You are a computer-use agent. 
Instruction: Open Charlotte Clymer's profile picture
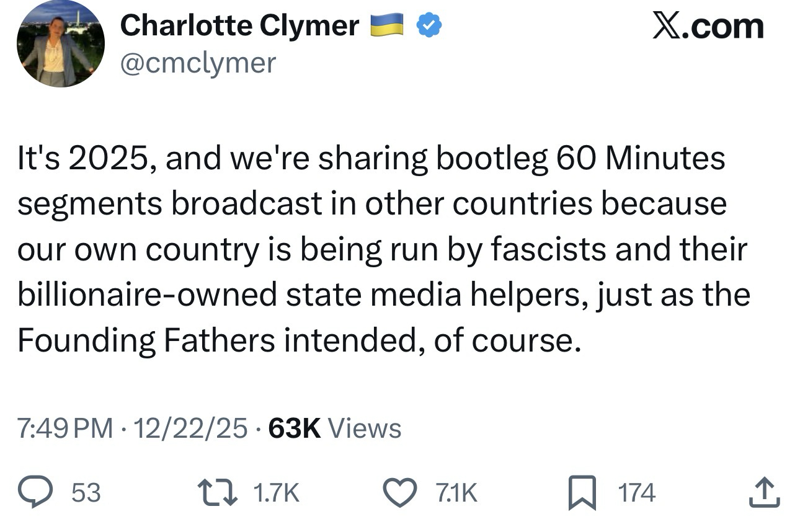pos(60,45)
